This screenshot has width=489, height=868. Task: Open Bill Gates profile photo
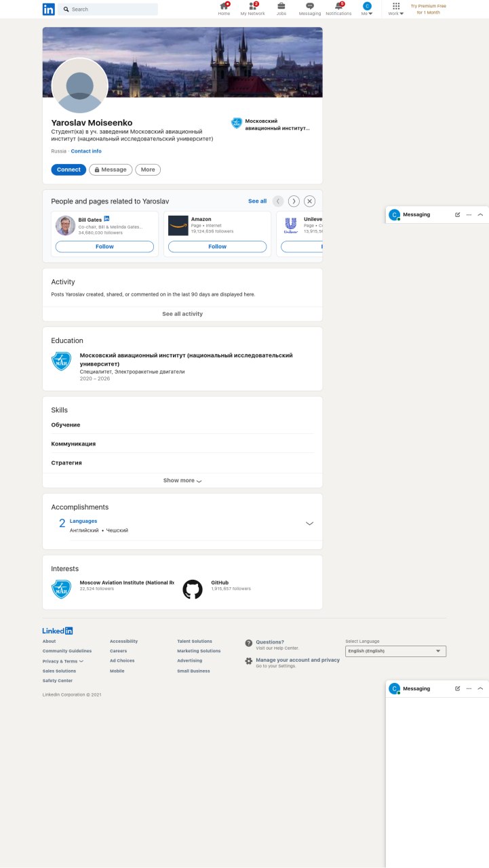pyautogui.click(x=65, y=225)
